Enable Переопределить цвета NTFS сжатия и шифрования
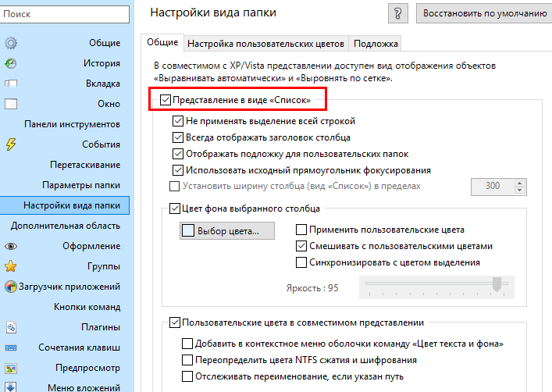 [187, 360]
